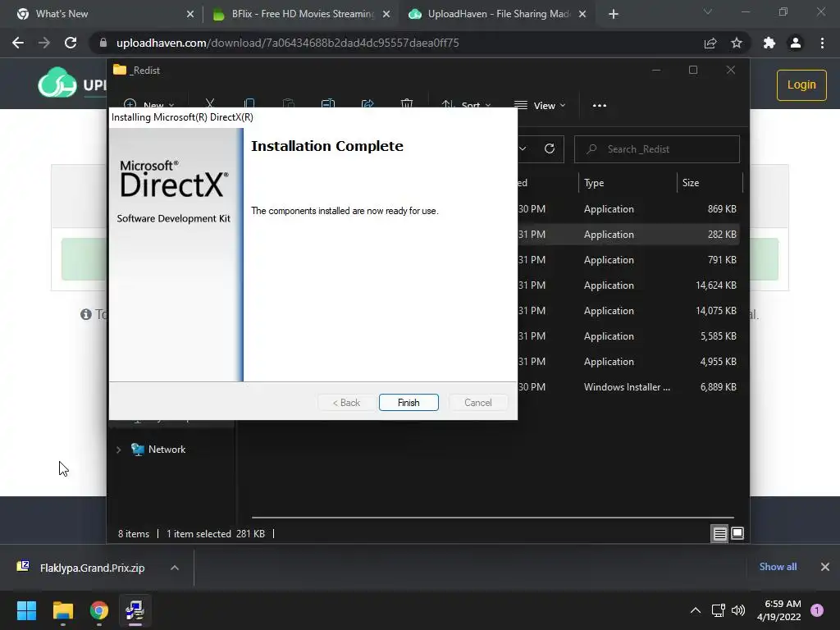Refresh the _Redist folder
The height and width of the screenshot is (630, 840).
pyautogui.click(x=549, y=148)
